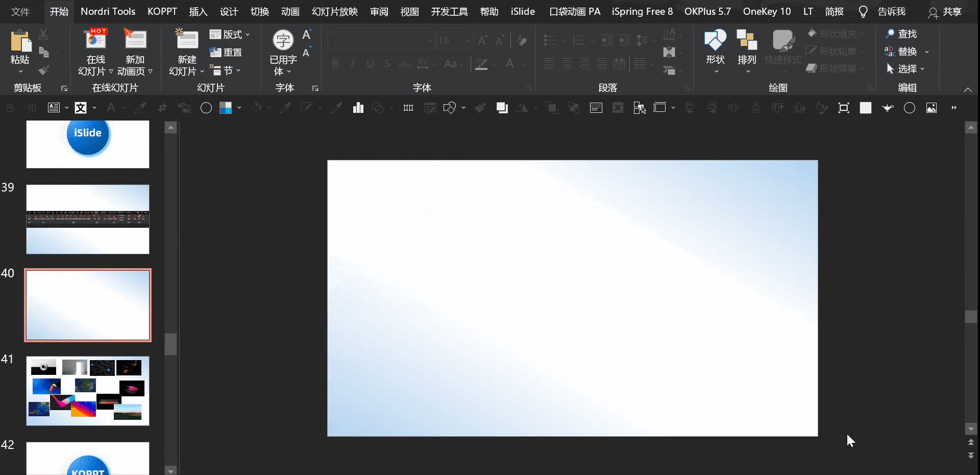The image size is (980, 475).
Task: Click the 文 character icon in quick toolbar
Action: [81, 108]
